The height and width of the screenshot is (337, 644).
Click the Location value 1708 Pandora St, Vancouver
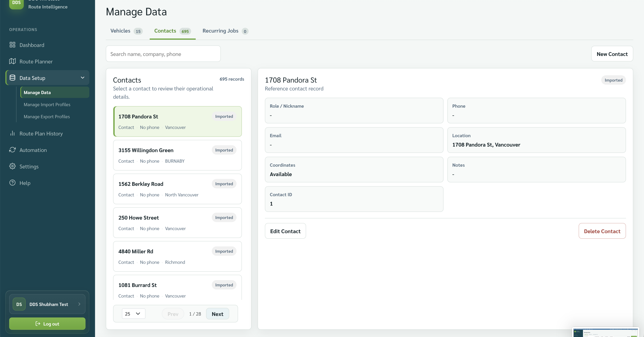[x=486, y=145]
